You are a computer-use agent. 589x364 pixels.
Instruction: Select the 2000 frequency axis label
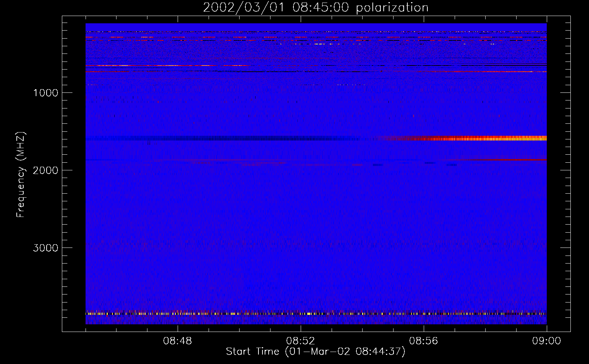point(46,170)
